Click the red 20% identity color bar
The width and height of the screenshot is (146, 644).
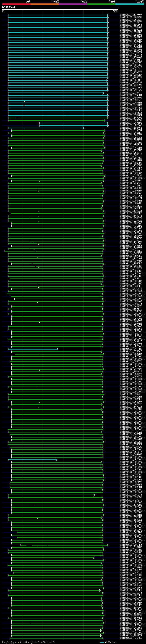coord(16,4)
